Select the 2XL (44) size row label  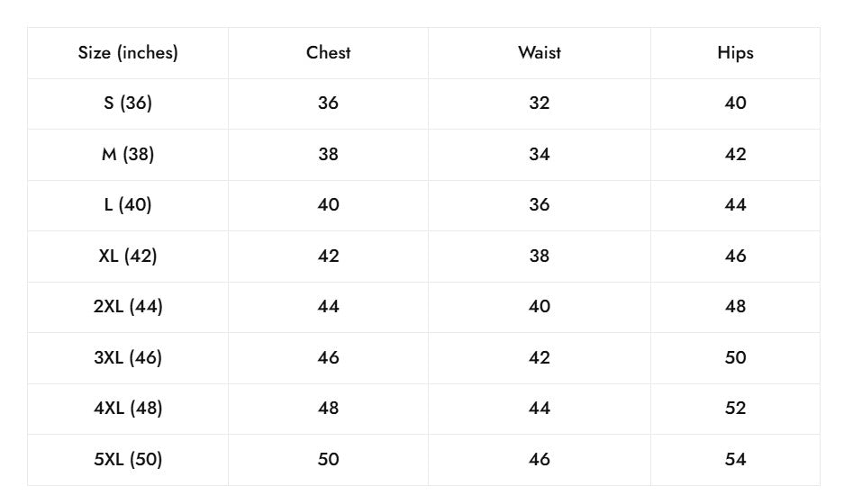pos(128,306)
